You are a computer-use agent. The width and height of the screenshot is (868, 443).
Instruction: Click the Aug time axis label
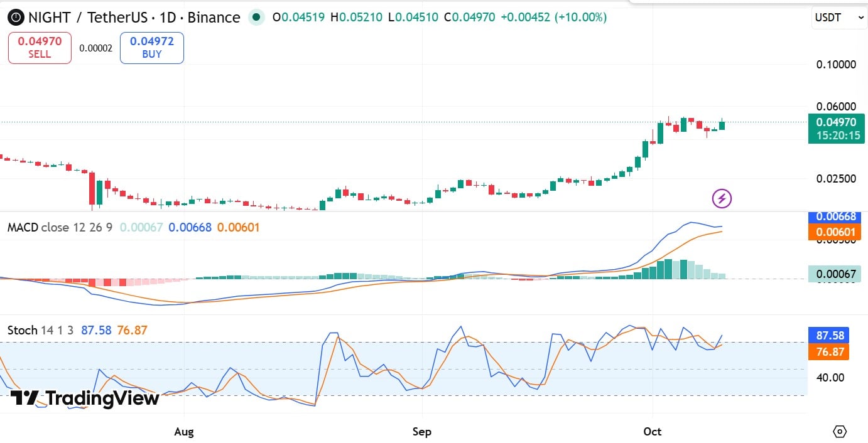[x=184, y=432]
